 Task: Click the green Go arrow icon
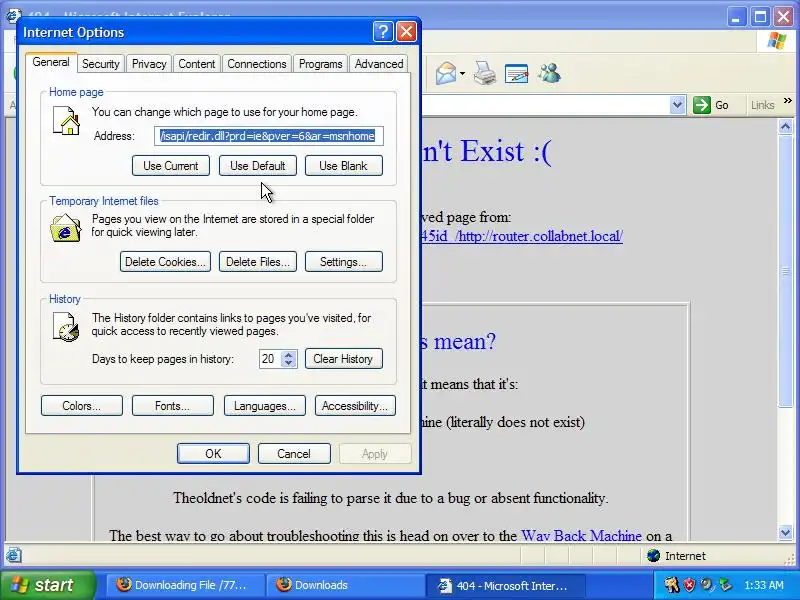[x=702, y=105]
